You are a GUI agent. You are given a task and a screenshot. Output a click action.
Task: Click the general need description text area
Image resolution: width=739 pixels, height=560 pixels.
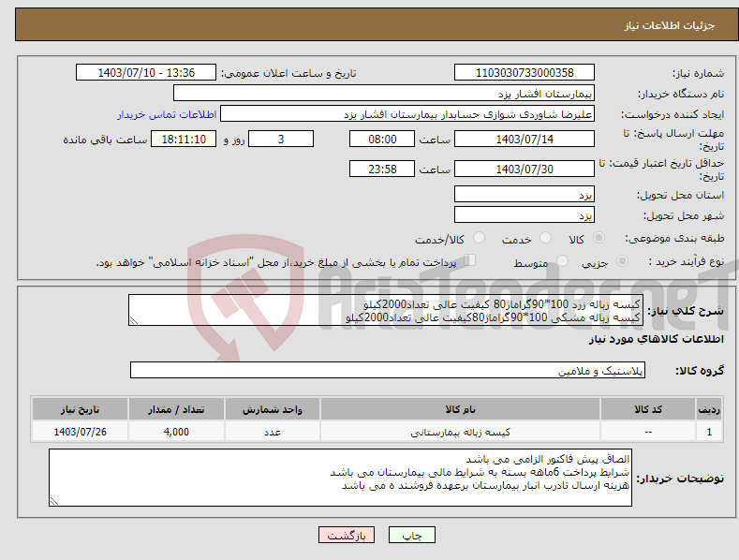[386, 310]
